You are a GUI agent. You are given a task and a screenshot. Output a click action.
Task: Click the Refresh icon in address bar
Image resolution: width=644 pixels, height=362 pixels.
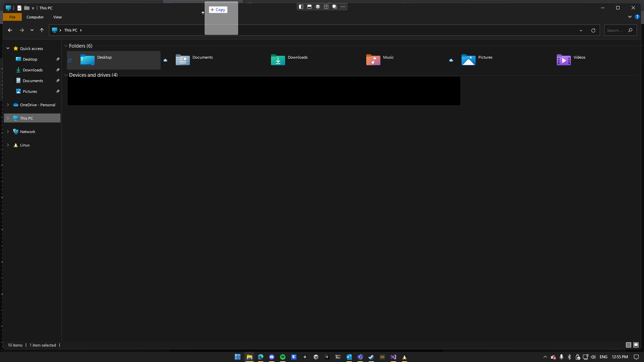click(593, 31)
